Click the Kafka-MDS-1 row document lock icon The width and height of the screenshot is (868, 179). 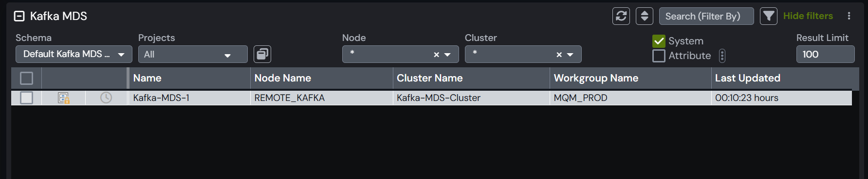click(64, 98)
